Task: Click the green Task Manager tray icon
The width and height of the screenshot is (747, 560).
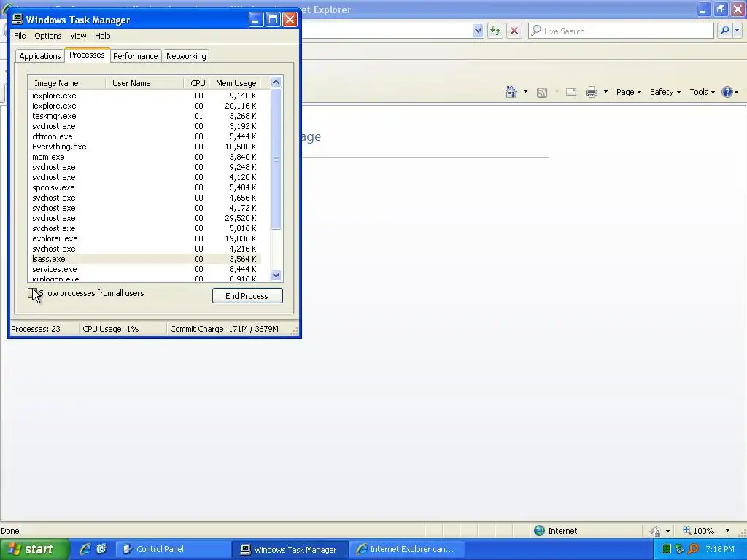Action: (667, 549)
